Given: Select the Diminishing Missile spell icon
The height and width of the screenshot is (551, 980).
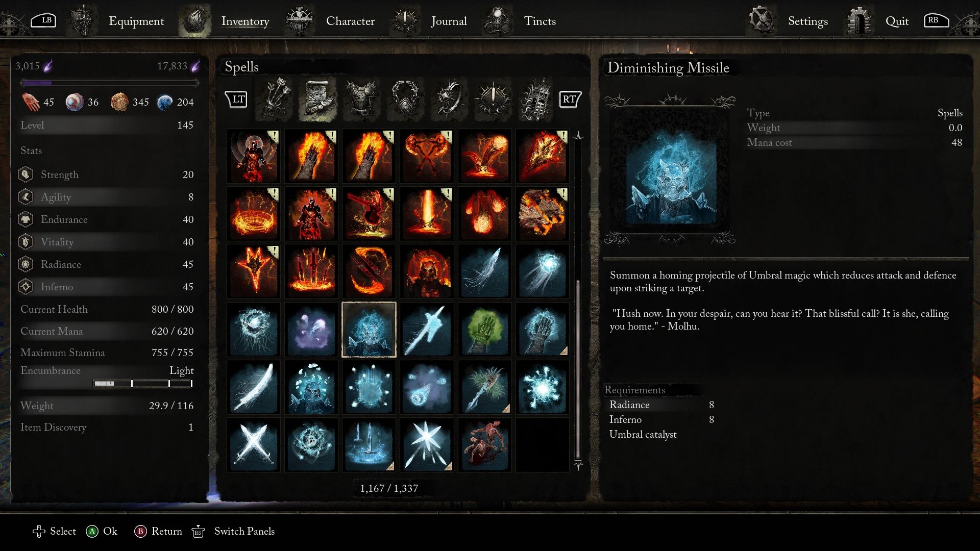Looking at the screenshot, I should click(x=369, y=329).
